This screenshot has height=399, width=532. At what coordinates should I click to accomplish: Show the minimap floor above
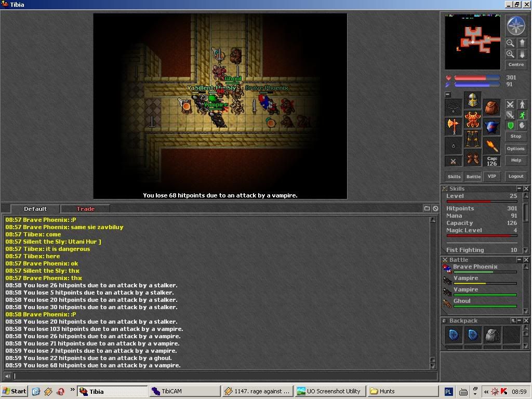[522, 43]
